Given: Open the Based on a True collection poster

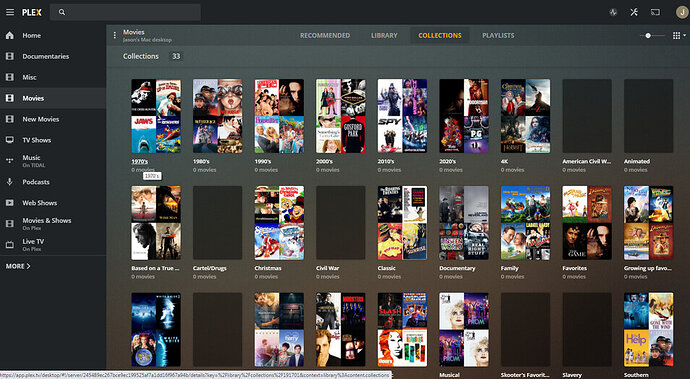Looking at the screenshot, I should (156, 223).
